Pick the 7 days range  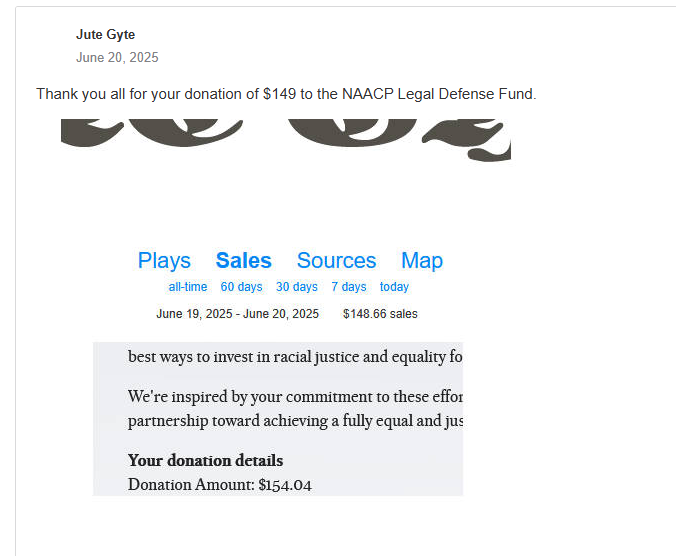coord(348,287)
